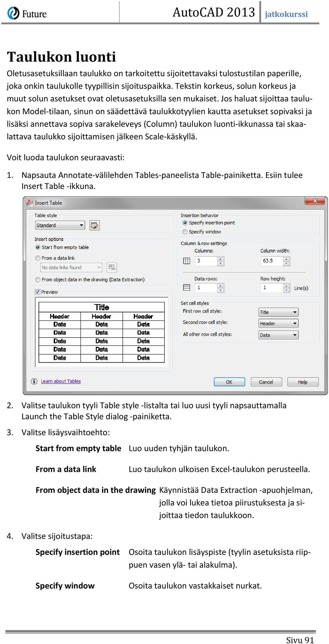Click the 'Line(s)' label next to Row height
This screenshot has width=329, height=644.
click(301, 288)
